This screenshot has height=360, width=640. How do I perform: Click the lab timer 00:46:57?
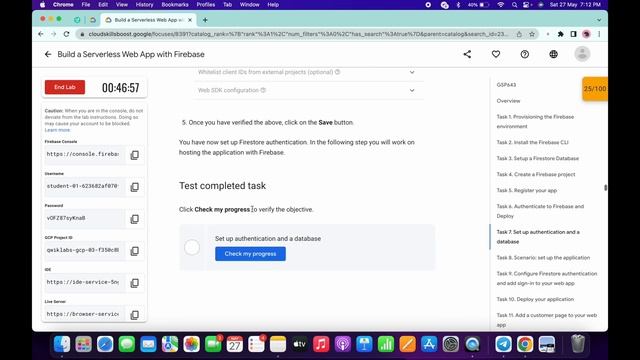point(120,88)
